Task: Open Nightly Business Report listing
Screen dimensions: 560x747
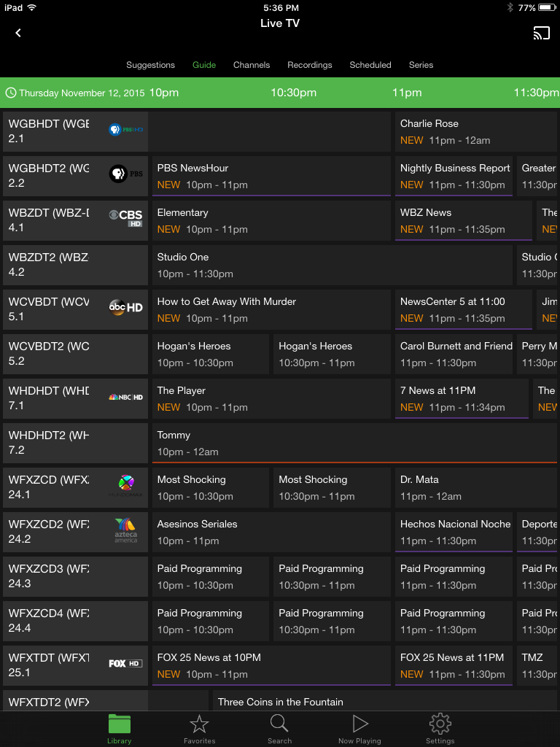Action: tap(454, 177)
